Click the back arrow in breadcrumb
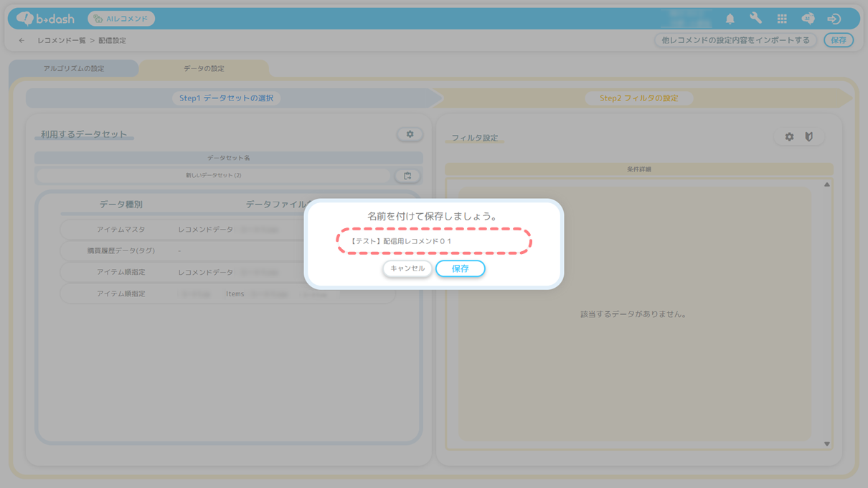The width and height of the screenshot is (868, 488). (x=22, y=41)
